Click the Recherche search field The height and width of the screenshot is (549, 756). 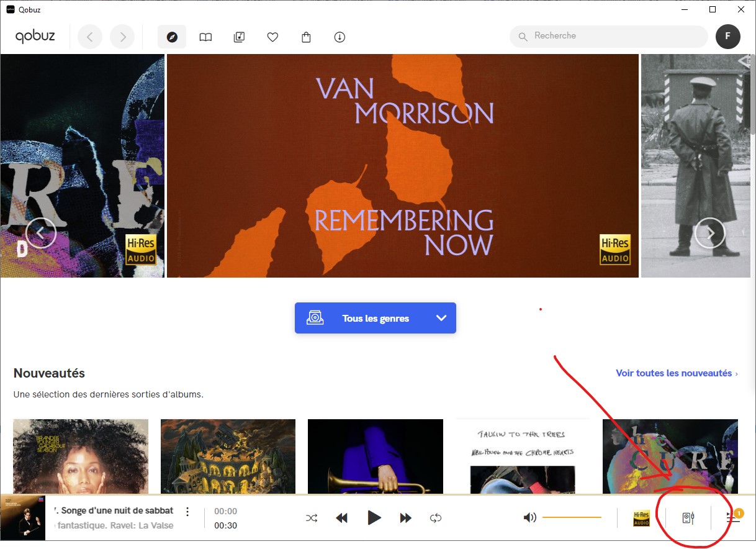pyautogui.click(x=609, y=37)
